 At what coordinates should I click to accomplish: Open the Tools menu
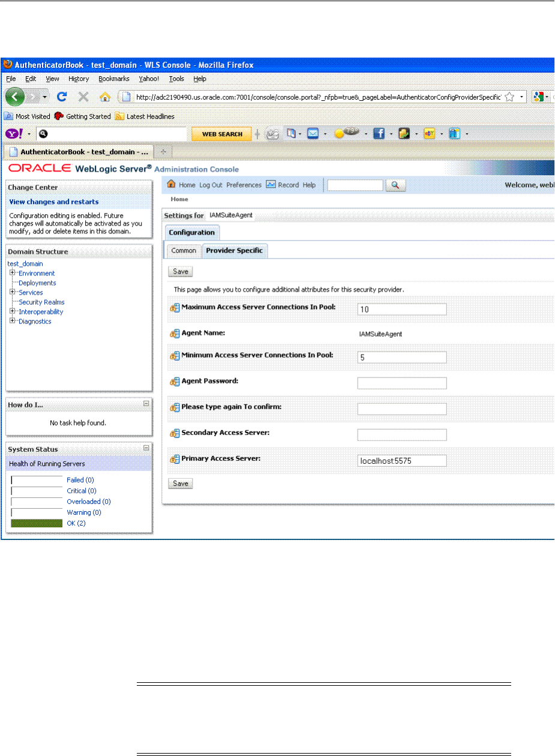pos(176,79)
